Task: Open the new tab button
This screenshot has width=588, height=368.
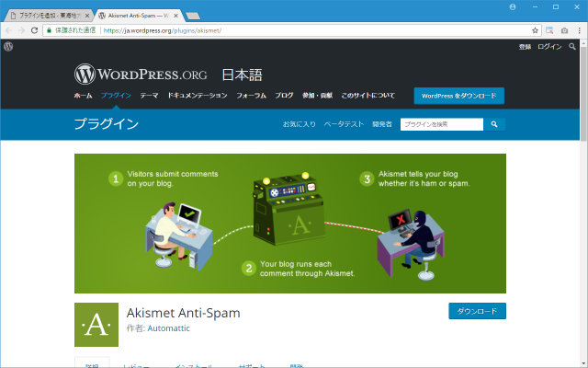Action: point(194,16)
